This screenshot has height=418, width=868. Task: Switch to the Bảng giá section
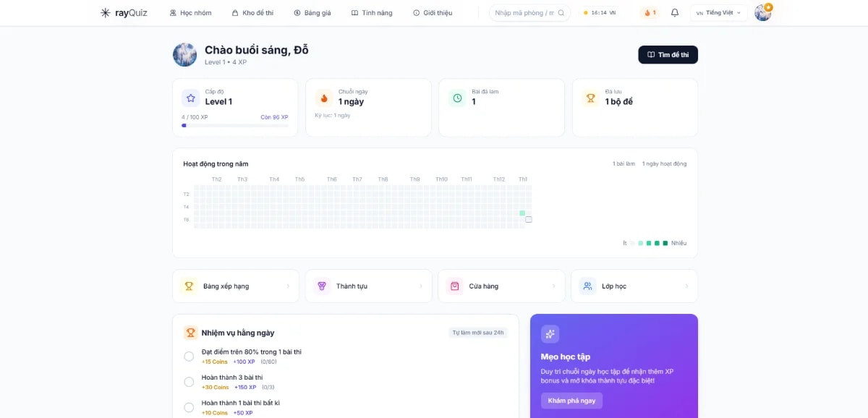click(x=316, y=12)
